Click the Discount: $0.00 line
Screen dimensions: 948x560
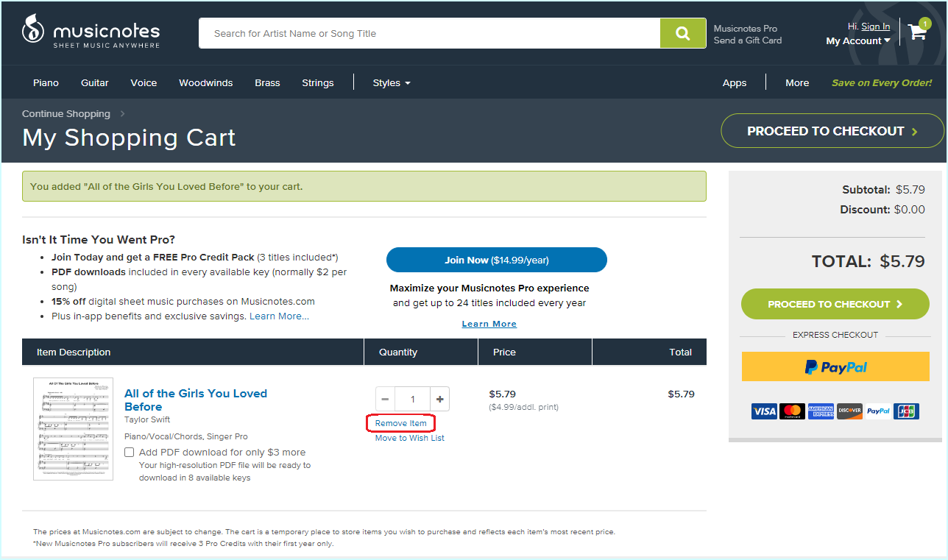(x=882, y=209)
